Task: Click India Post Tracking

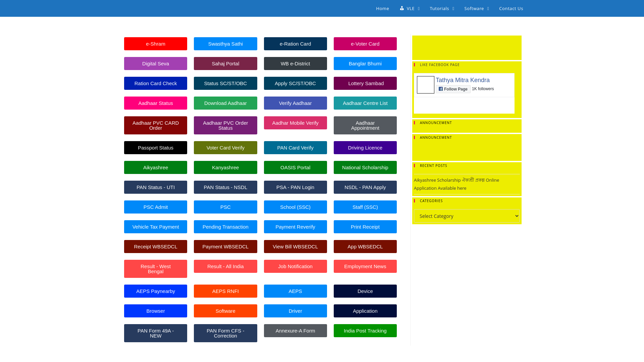Action: 365,331
